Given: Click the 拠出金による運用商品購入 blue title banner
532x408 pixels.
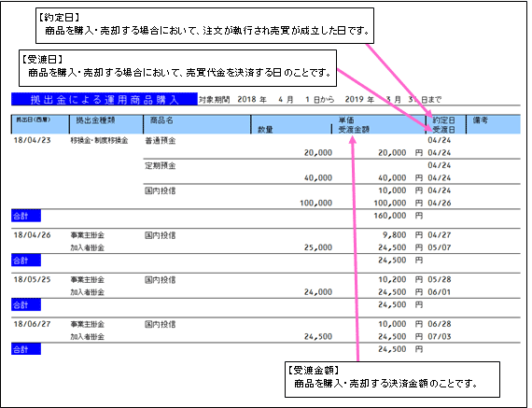Looking at the screenshot, I should pyautogui.click(x=105, y=100).
